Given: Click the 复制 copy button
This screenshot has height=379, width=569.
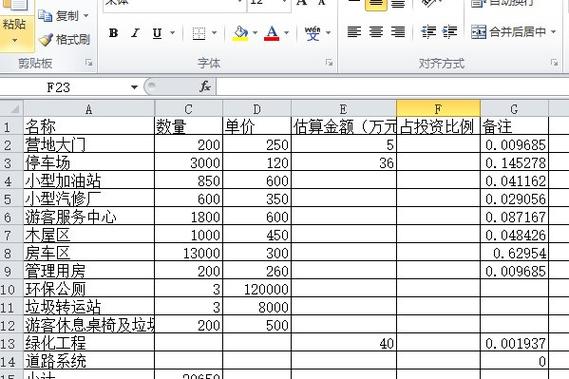Looking at the screenshot, I should coord(58,16).
